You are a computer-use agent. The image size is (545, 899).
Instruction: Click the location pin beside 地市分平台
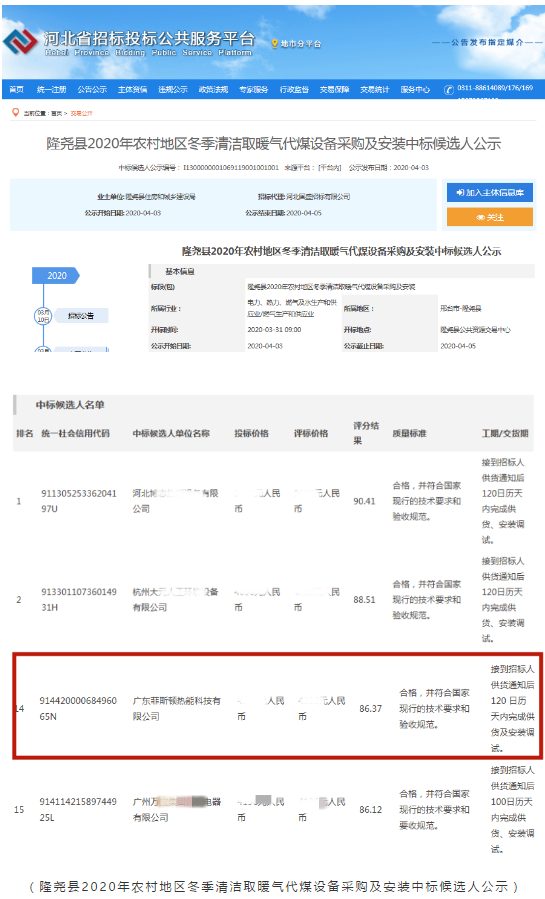(x=275, y=44)
